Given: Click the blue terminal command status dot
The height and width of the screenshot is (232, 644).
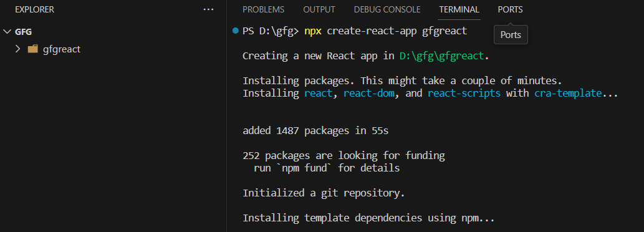Looking at the screenshot, I should coord(235,31).
